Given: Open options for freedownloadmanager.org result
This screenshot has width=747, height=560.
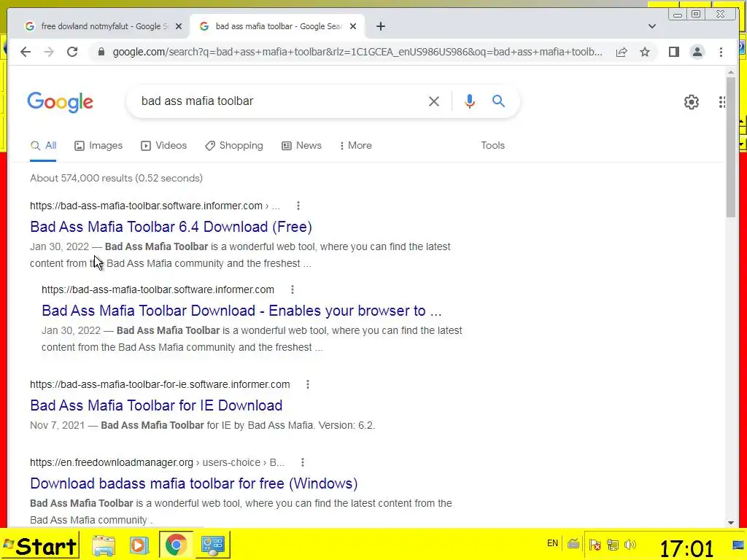Looking at the screenshot, I should [x=303, y=462].
